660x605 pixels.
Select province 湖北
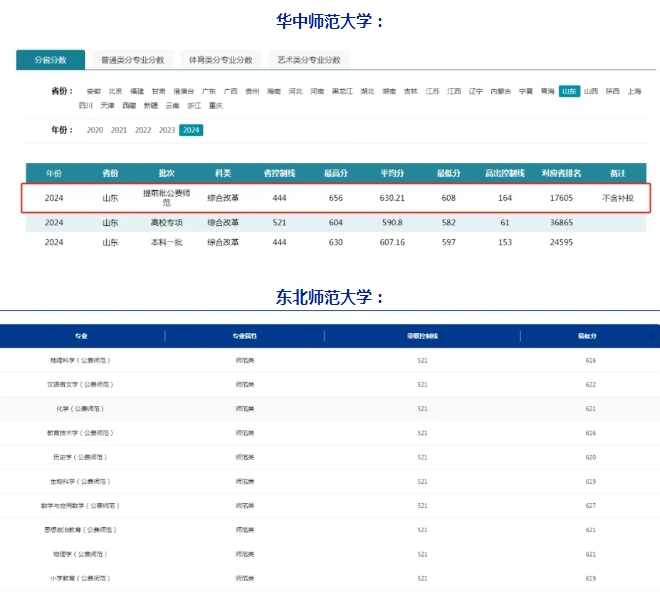pyautogui.click(x=367, y=91)
